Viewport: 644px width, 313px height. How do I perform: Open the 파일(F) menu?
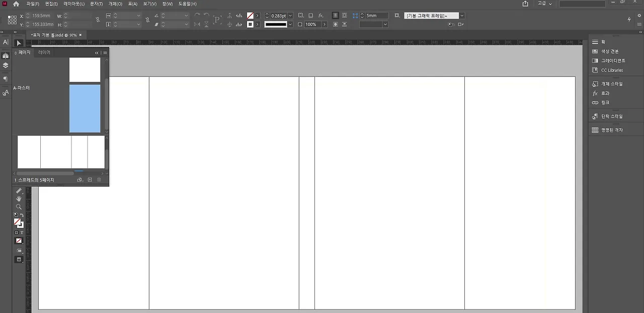coord(32,4)
